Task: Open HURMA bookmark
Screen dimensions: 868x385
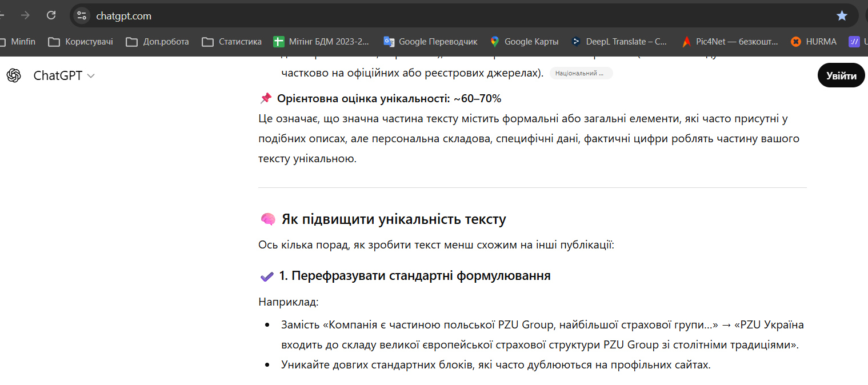Action: point(813,41)
